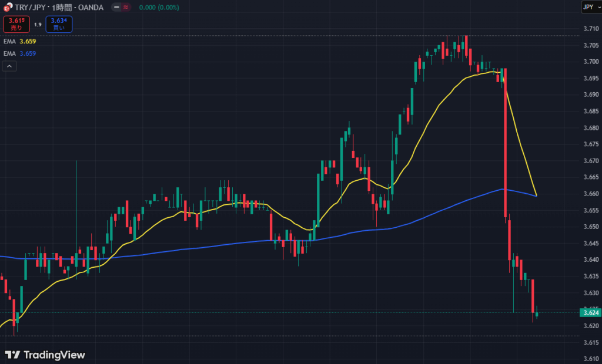This screenshot has height=364, width=602.
Task: Click the 3.660 price axis label
Action: click(590, 194)
